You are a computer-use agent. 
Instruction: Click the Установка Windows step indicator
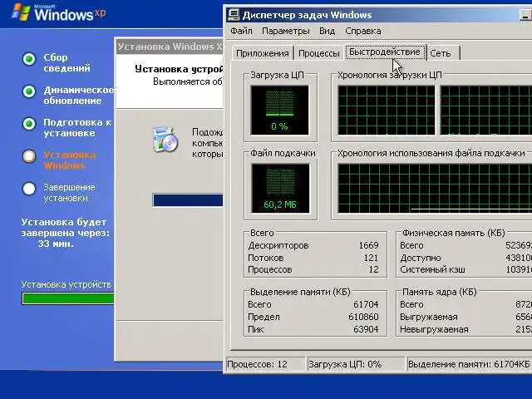pos(29,156)
